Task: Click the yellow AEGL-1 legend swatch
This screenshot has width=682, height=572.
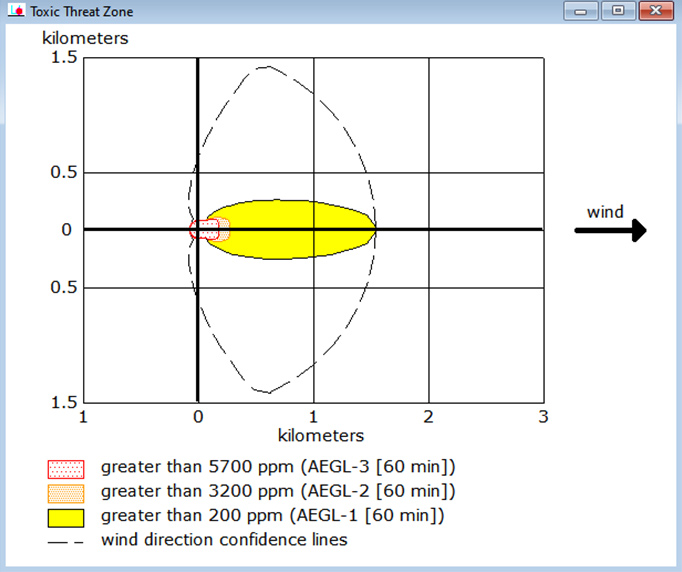Action: coord(66,517)
